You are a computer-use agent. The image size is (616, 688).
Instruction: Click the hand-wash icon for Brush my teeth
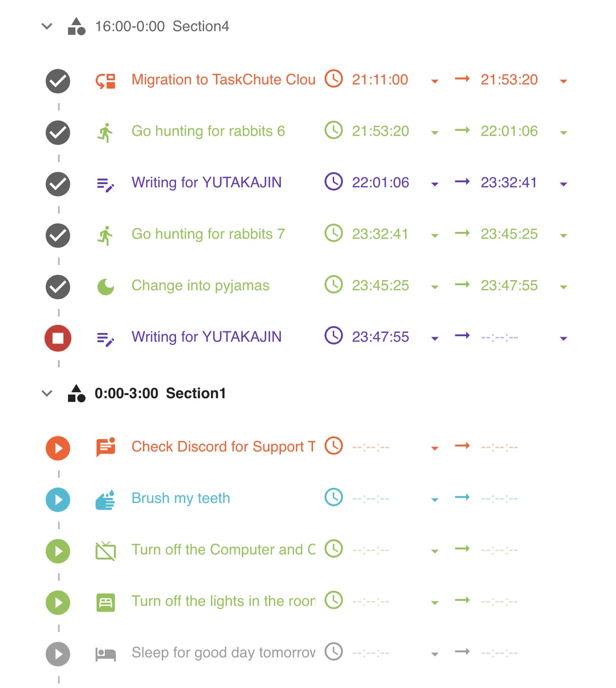click(105, 500)
